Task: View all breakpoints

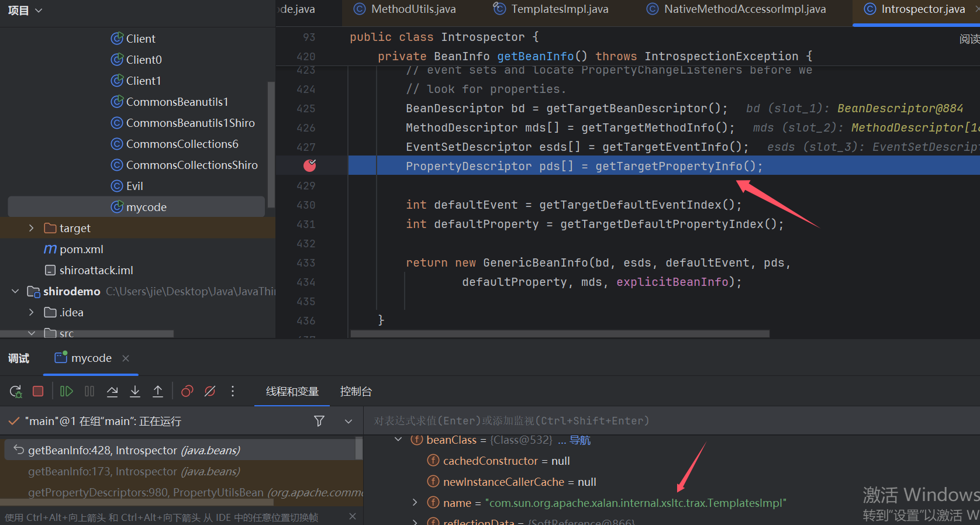Action: coord(187,391)
